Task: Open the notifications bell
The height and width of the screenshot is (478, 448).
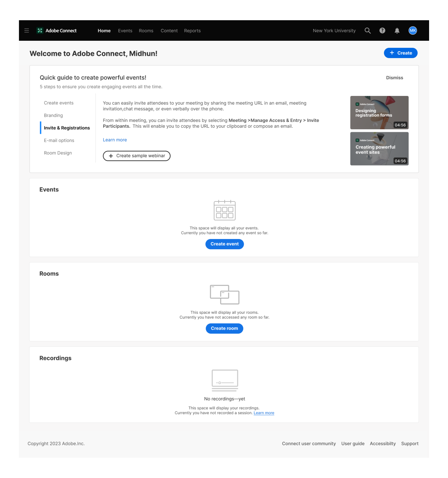Action: [x=397, y=30]
